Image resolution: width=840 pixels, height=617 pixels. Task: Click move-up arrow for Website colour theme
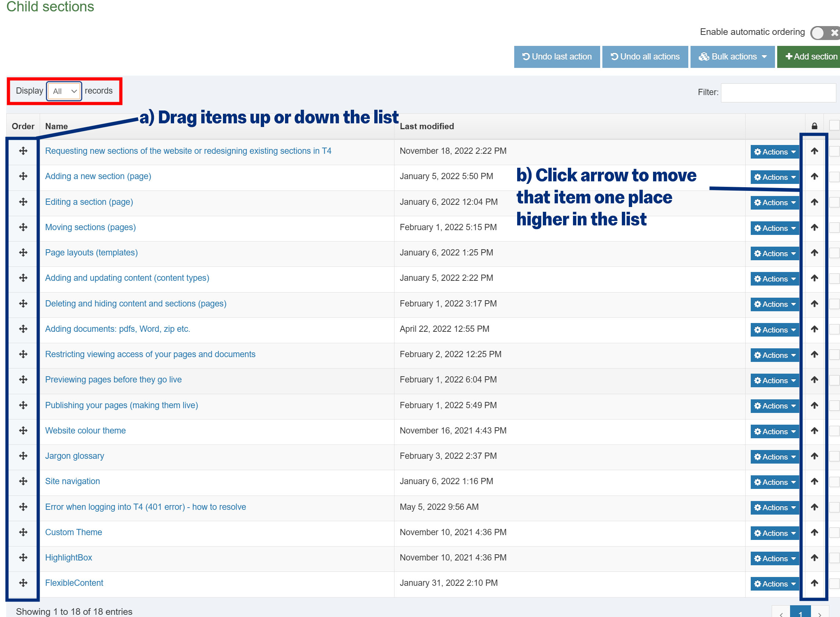pyautogui.click(x=814, y=431)
